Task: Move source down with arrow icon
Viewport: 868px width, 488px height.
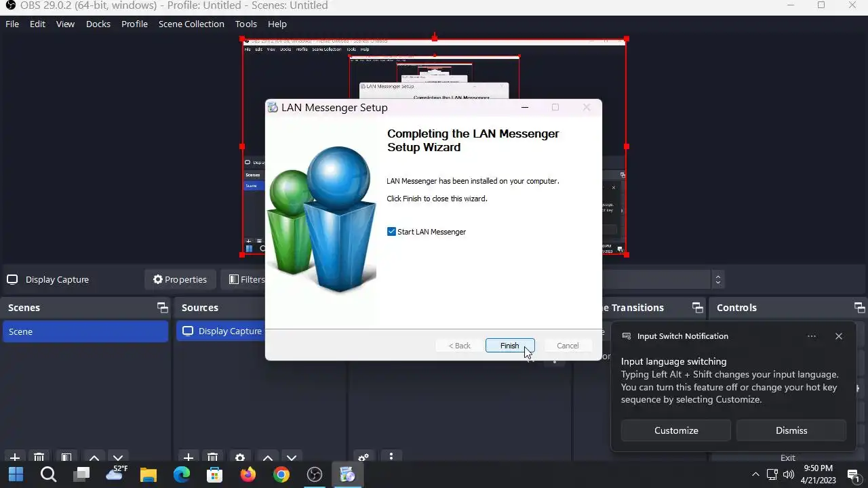Action: (x=292, y=457)
